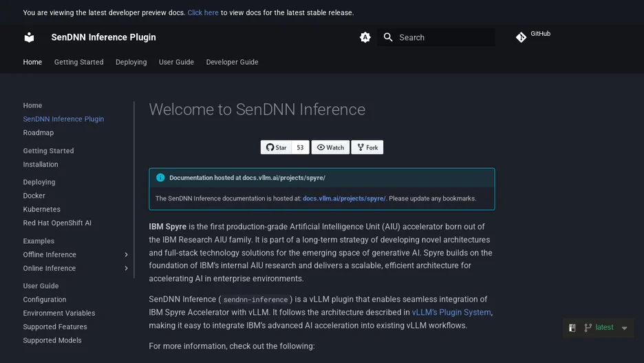Click the admonition title 'Documentation hosted at'
Screen dimensions: 644x363
[x=205, y=178]
